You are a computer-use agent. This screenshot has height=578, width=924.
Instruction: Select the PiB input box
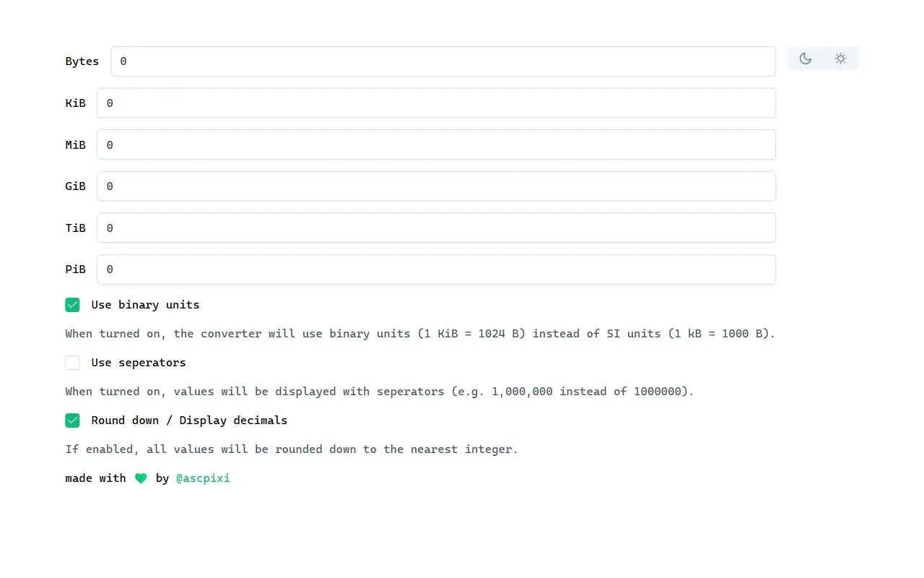pyautogui.click(x=437, y=269)
